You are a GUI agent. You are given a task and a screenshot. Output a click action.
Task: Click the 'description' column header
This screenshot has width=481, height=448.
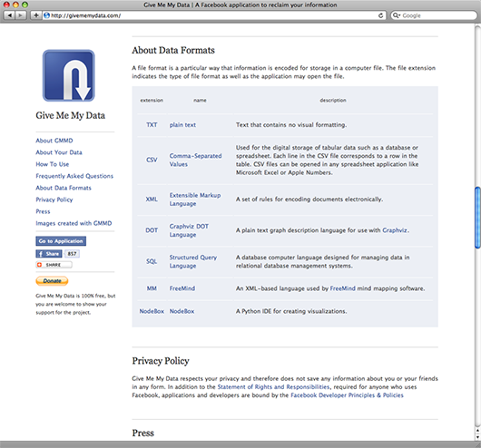333,101
